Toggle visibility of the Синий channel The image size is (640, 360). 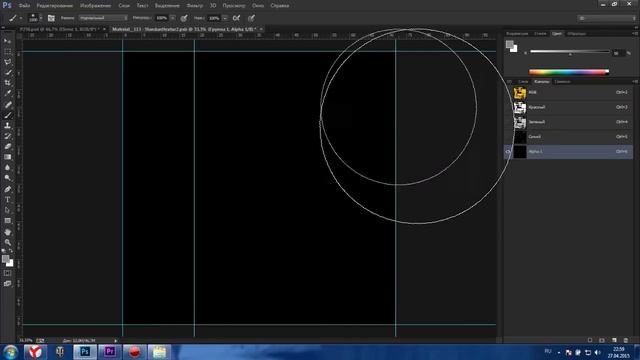tap(509, 137)
